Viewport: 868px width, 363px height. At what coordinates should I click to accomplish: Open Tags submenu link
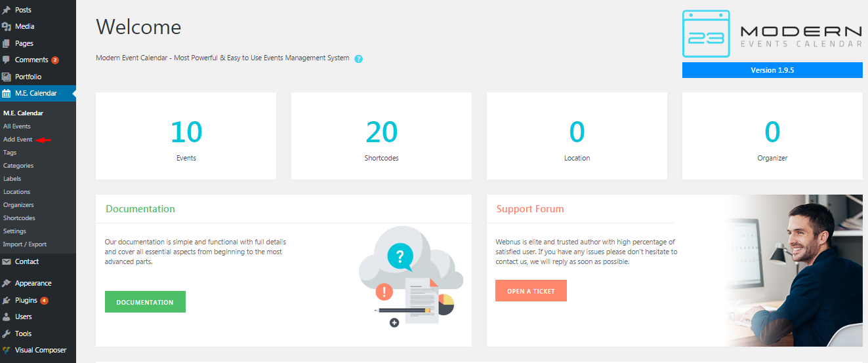coord(10,153)
